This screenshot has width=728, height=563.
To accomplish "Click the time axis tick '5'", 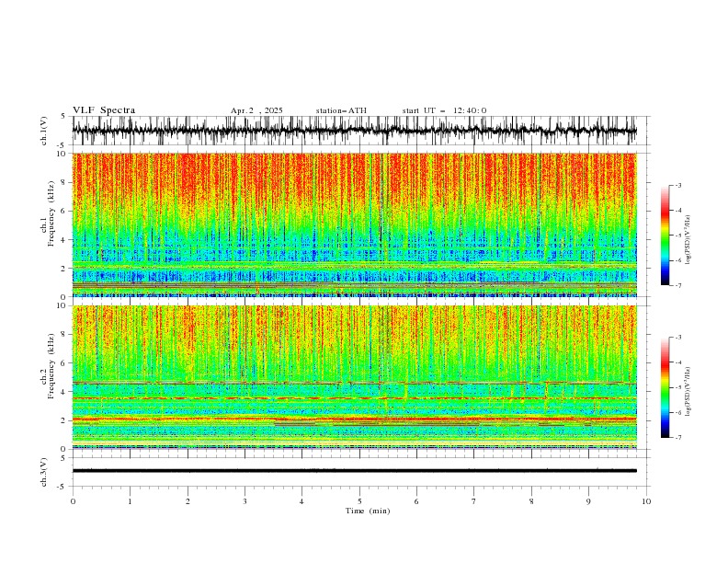I will point(359,501).
